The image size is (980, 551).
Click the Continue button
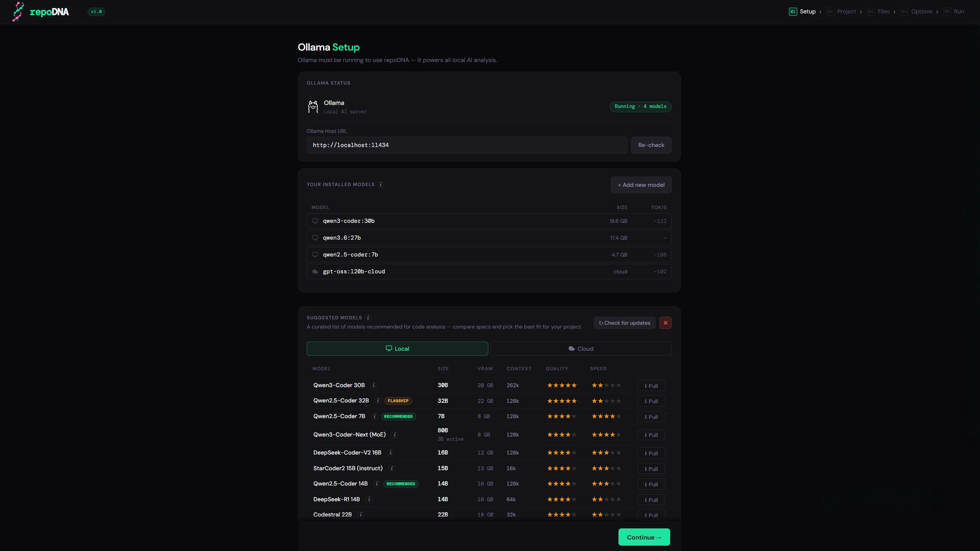click(x=644, y=537)
